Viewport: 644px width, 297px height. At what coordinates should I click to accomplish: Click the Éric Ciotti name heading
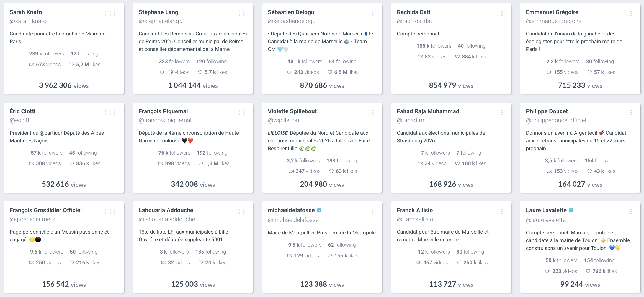22,111
